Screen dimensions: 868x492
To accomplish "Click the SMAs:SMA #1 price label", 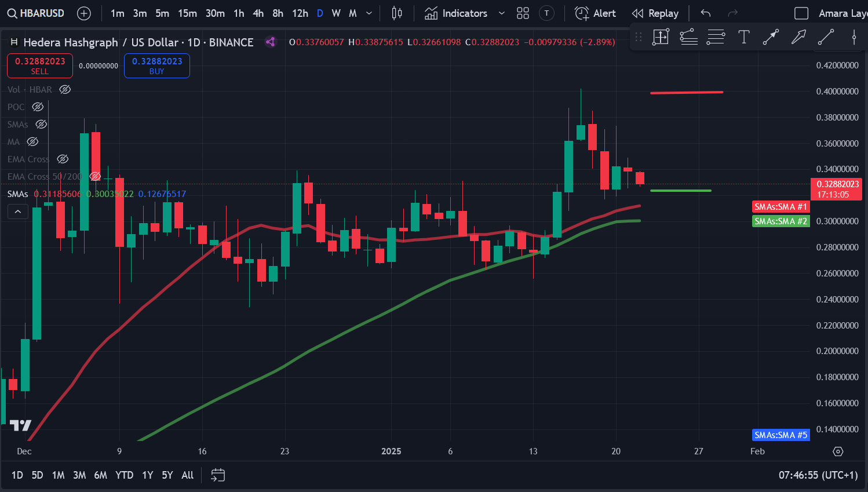I will [x=781, y=207].
